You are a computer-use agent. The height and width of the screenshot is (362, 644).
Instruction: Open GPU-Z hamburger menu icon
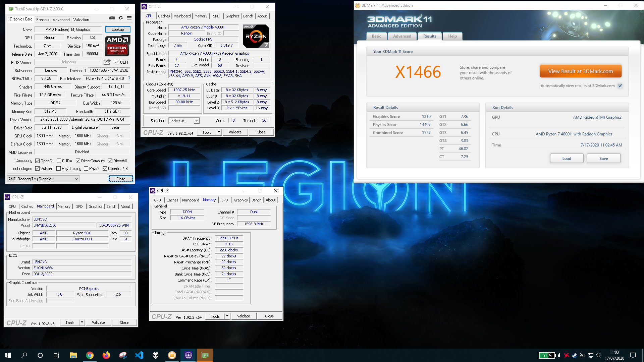pyautogui.click(x=129, y=18)
